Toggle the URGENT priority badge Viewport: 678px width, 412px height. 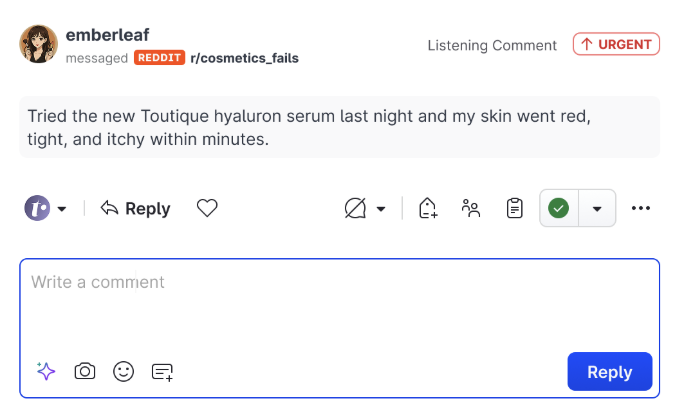coord(616,44)
